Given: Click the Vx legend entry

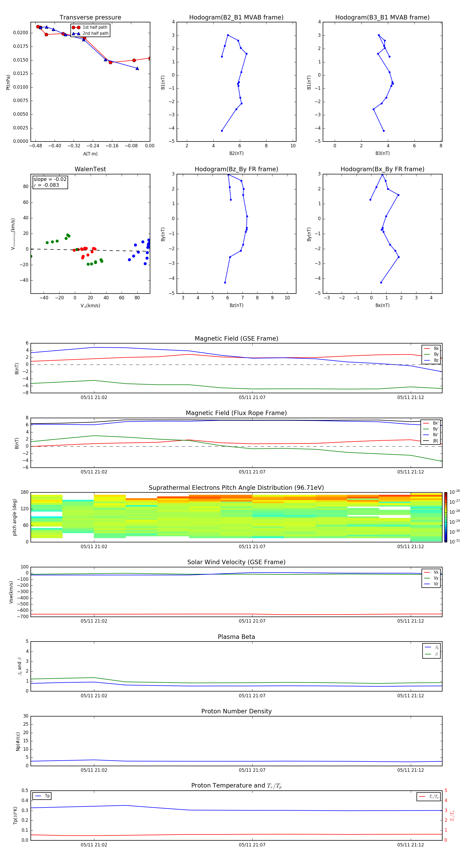Looking at the screenshot, I should pos(431,572).
